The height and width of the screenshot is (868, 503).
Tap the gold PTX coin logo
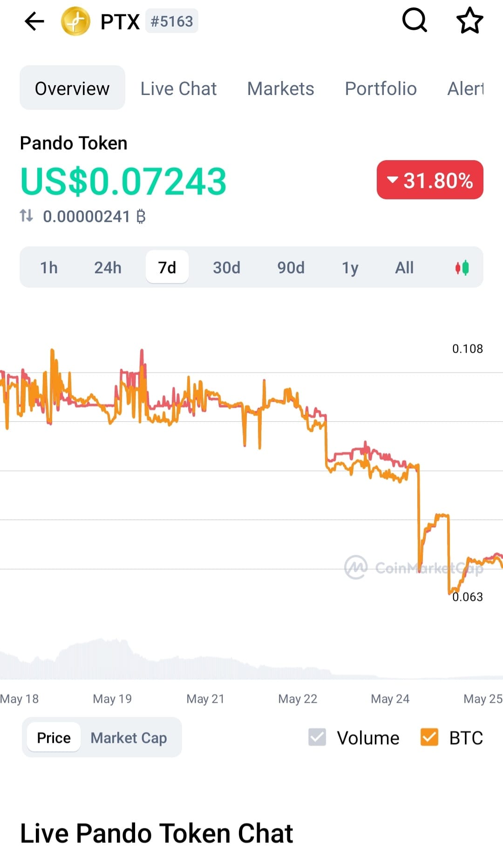[75, 21]
